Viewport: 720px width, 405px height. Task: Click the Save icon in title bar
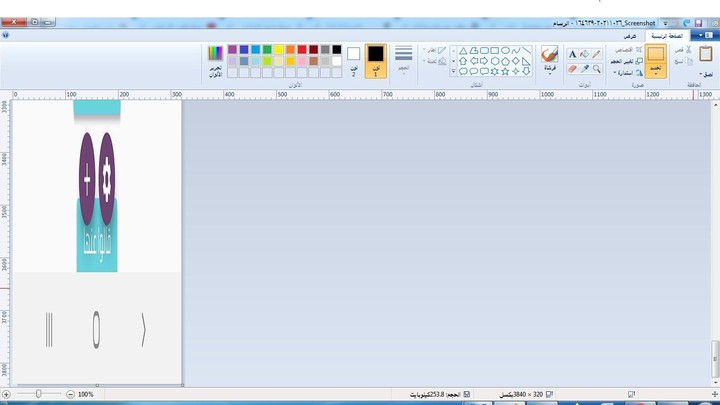tap(698, 23)
